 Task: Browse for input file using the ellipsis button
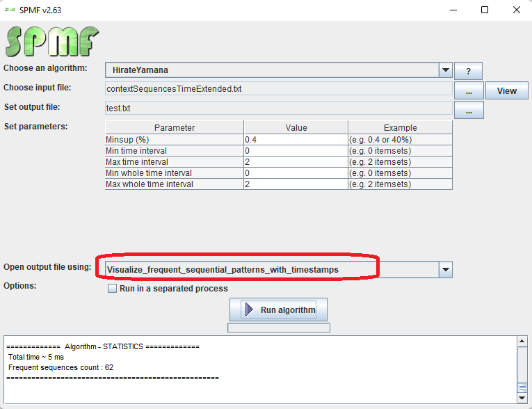(469, 90)
